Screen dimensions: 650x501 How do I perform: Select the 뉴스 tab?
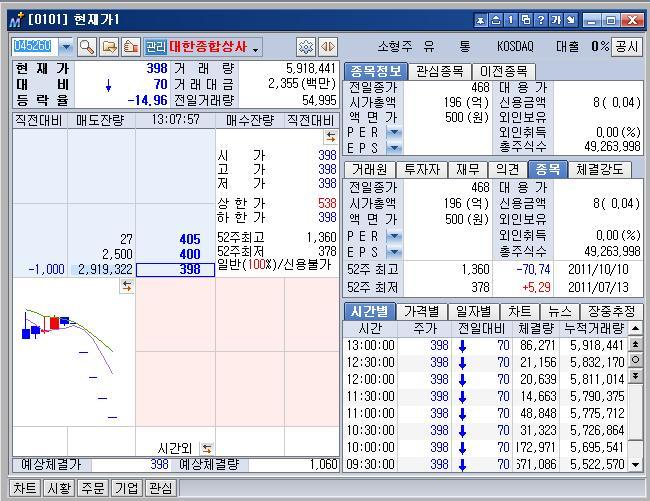(x=560, y=311)
